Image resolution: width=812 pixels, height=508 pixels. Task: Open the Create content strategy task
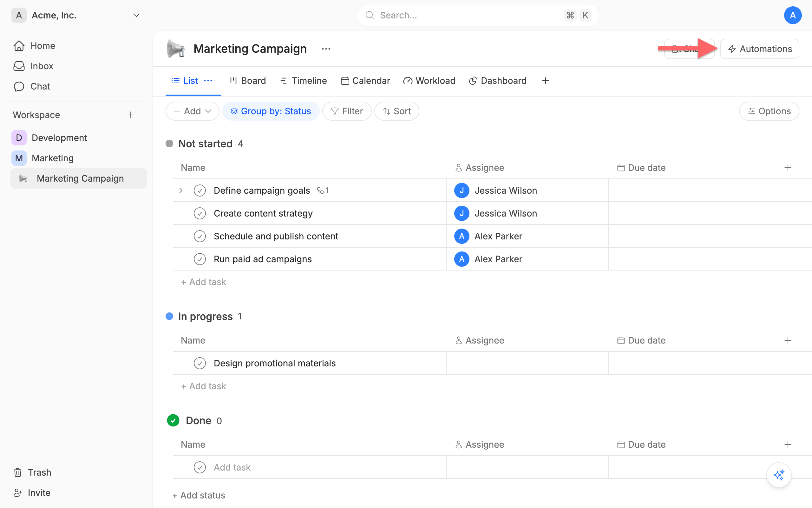point(263,213)
